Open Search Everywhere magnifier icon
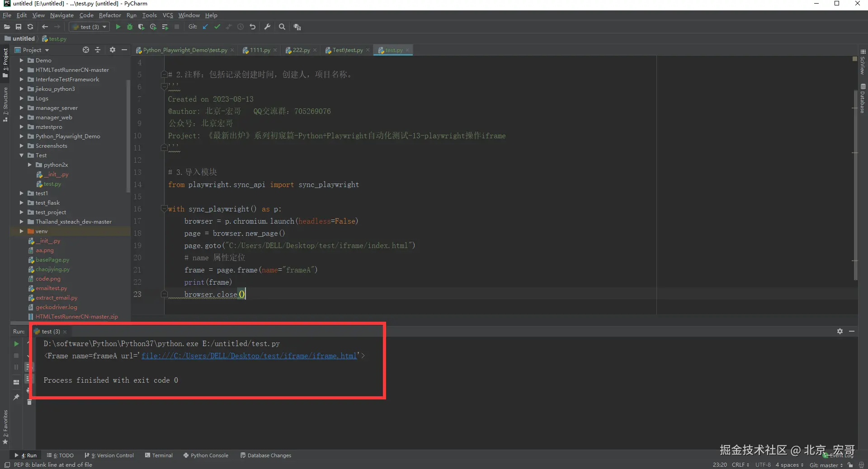 point(282,27)
